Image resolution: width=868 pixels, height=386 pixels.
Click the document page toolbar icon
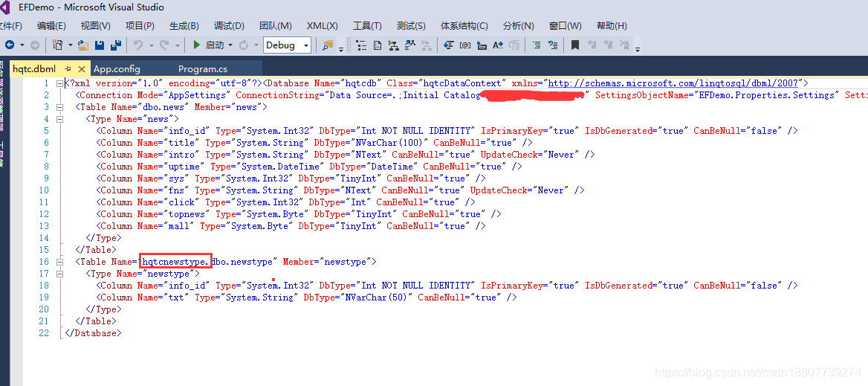coord(378,45)
